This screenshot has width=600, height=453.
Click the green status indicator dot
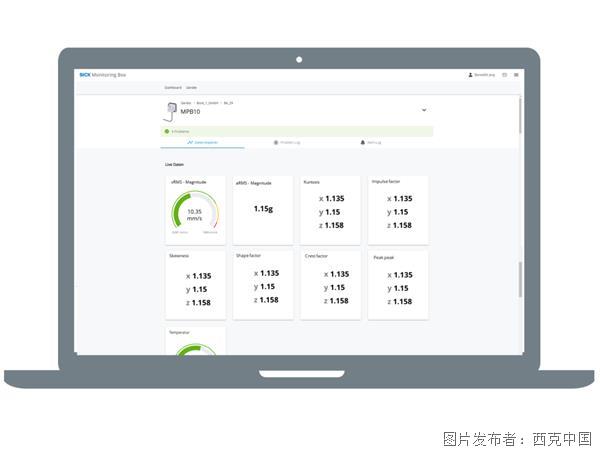point(167,131)
